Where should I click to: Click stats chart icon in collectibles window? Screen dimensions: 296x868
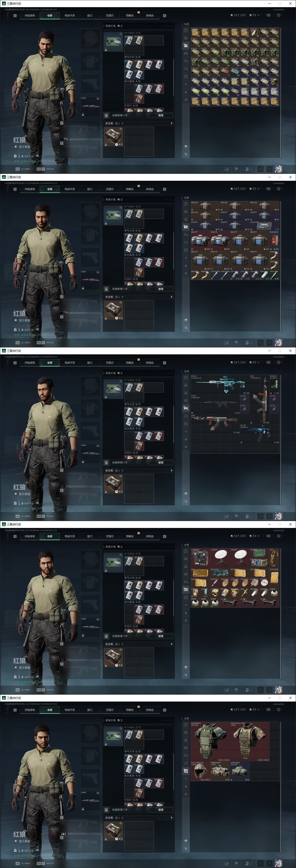click(226, 690)
